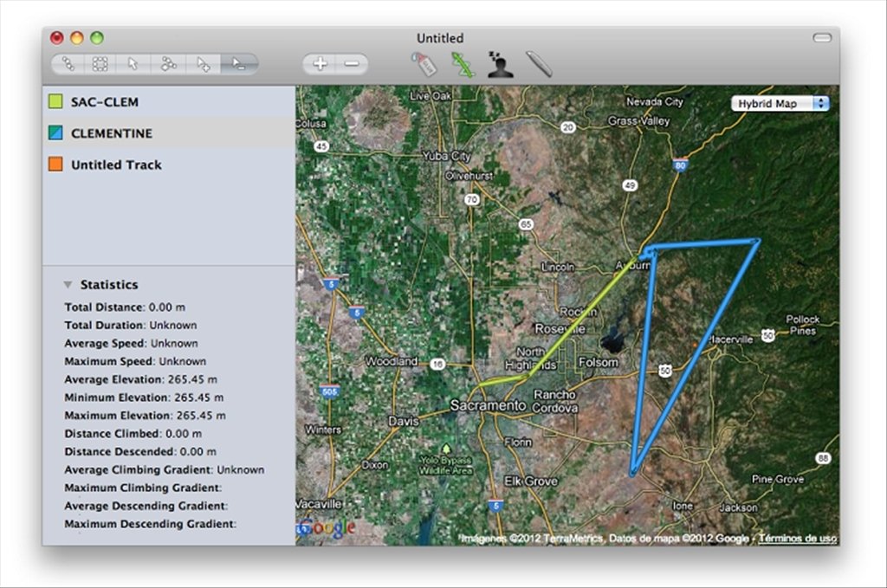Click the blue CLEMENTINE color swatch

55,132
